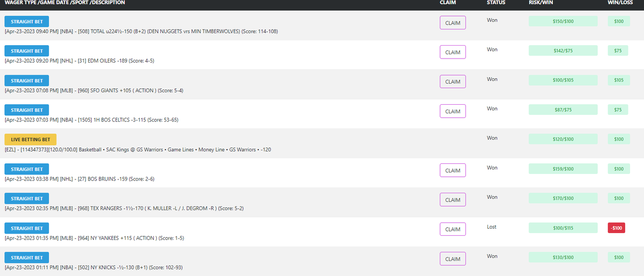The image size is (644, 276).
Task: Click the $100 win badge for NY Knicks
Action: pyautogui.click(x=618, y=258)
